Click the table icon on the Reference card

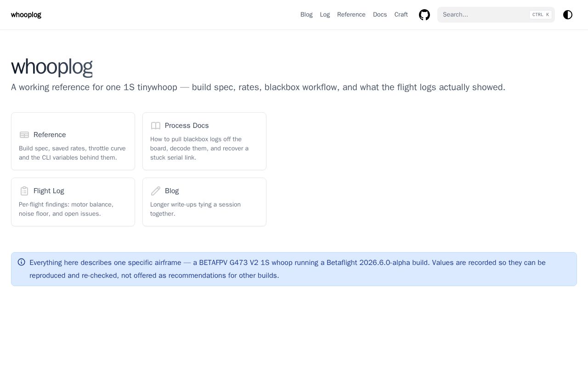coord(24,135)
